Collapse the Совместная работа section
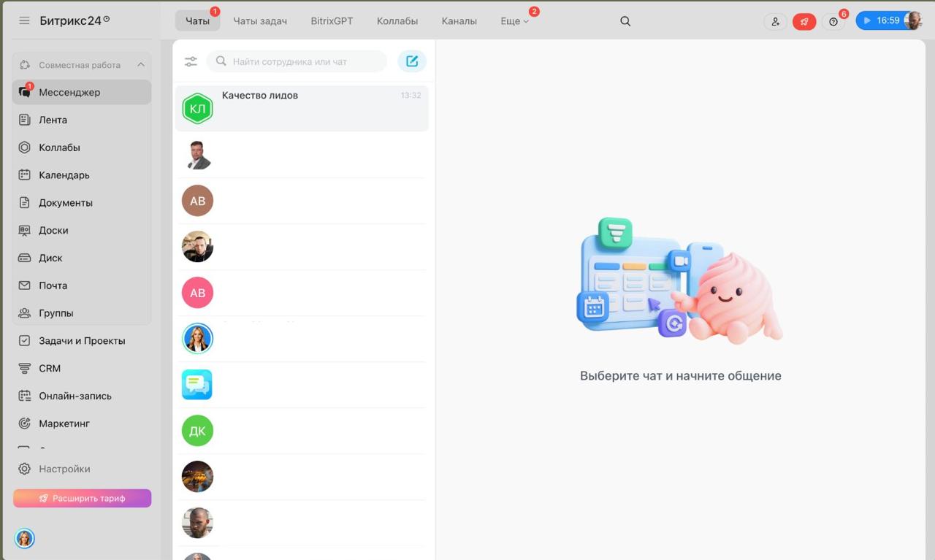 [x=141, y=65]
